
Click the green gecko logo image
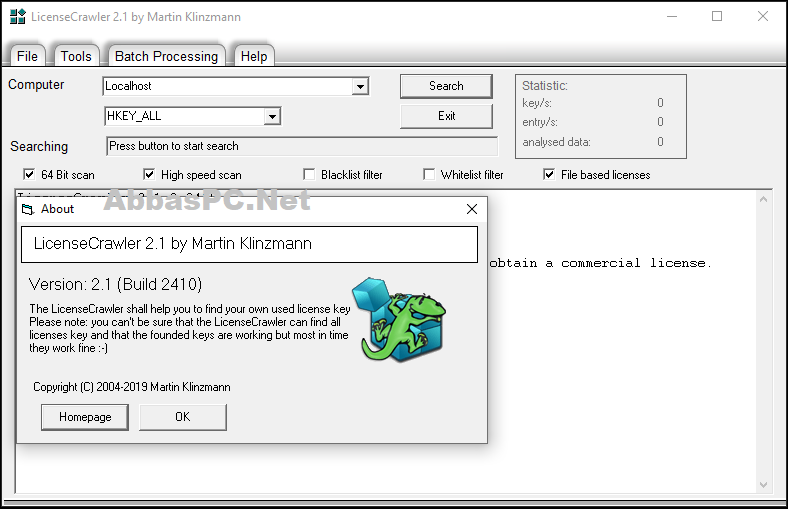[x=400, y=320]
